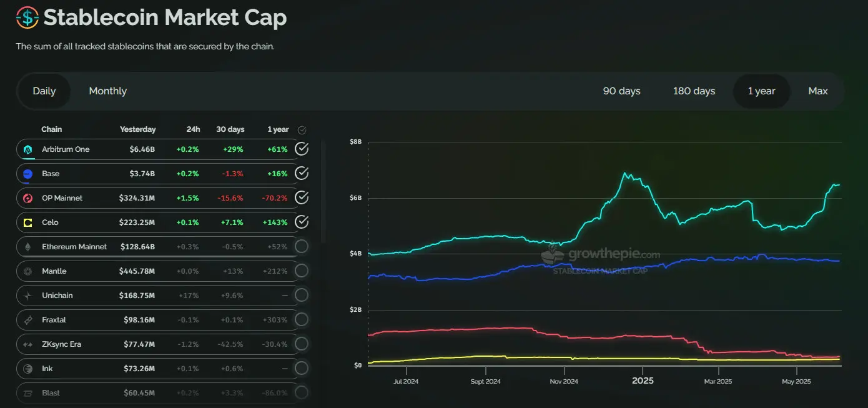Switch to Monthly view
868x408 pixels.
click(107, 91)
